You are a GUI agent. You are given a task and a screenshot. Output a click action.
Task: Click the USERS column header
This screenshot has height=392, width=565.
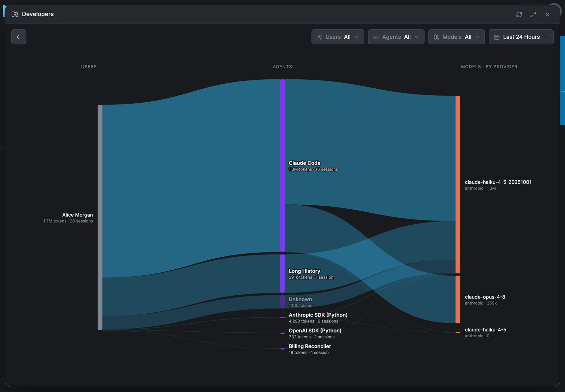coord(89,67)
